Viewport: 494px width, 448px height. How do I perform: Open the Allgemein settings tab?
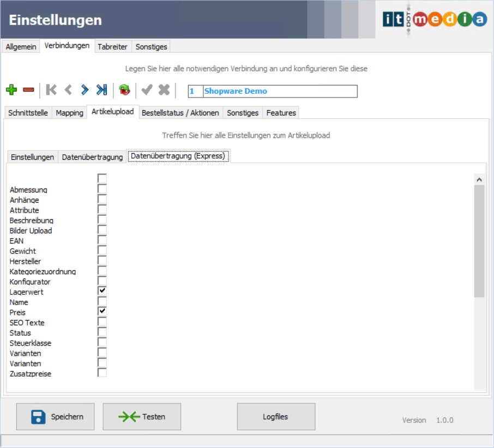[x=21, y=47]
